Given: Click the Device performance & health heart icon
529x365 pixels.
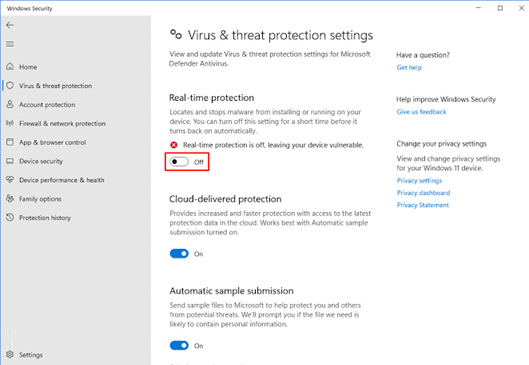Looking at the screenshot, I should [10, 179].
